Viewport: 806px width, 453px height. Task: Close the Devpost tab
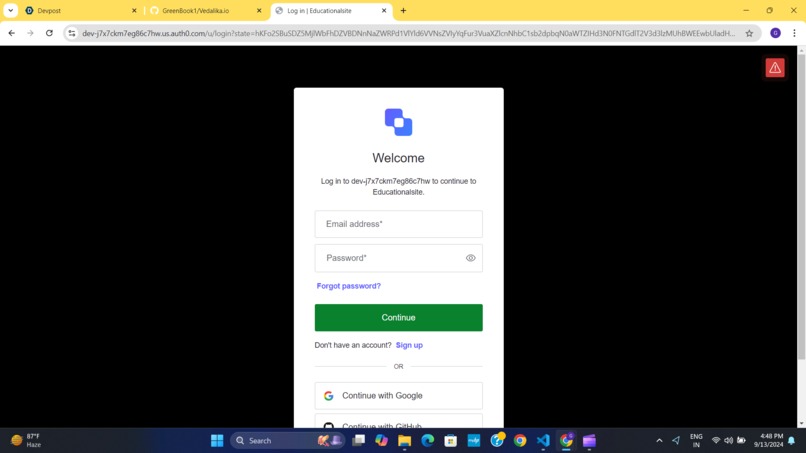(134, 11)
